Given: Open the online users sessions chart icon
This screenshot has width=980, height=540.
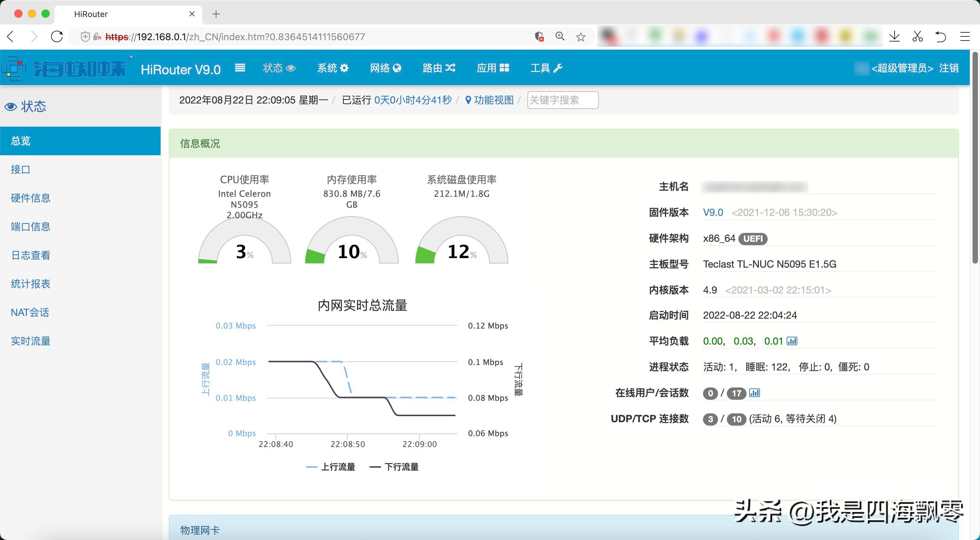Looking at the screenshot, I should [754, 393].
